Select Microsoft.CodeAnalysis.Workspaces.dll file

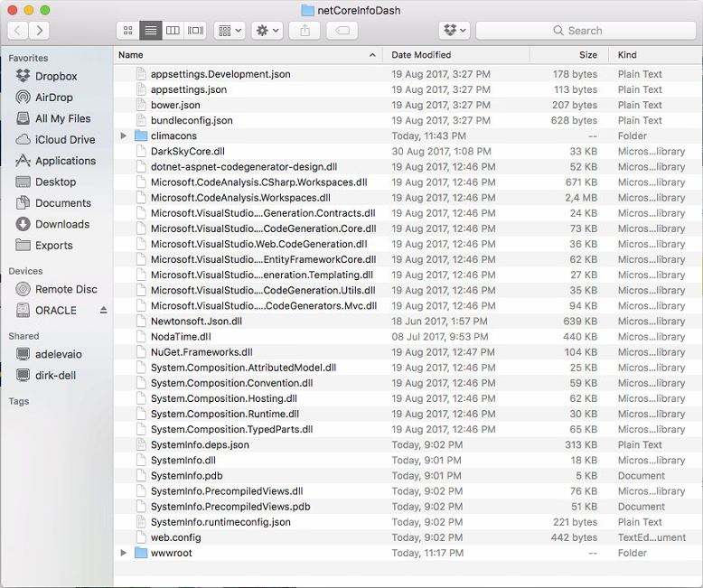(408, 198)
